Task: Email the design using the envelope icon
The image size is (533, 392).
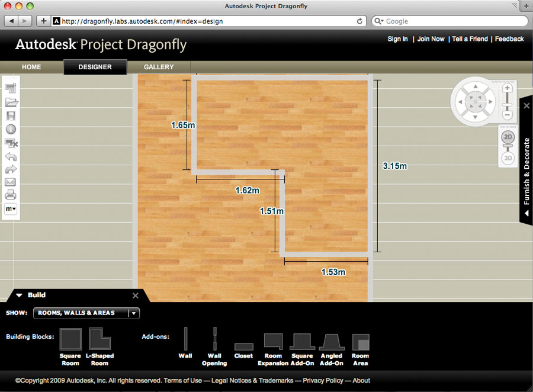Action: coord(10,182)
